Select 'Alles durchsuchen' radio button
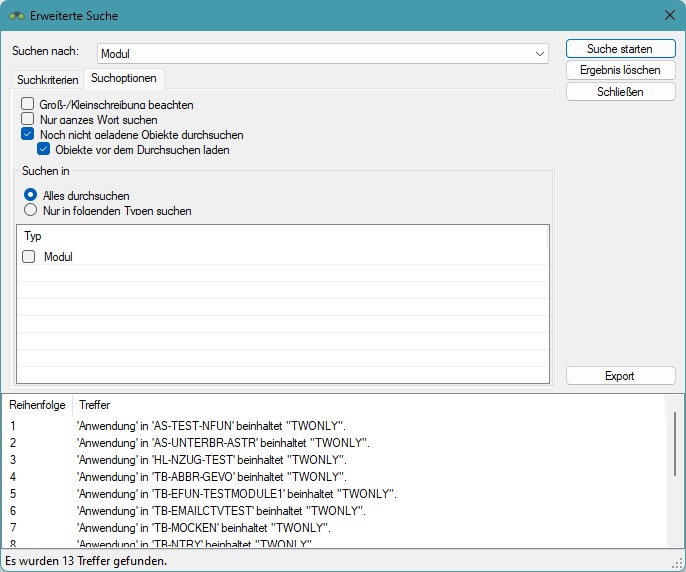 [30, 195]
